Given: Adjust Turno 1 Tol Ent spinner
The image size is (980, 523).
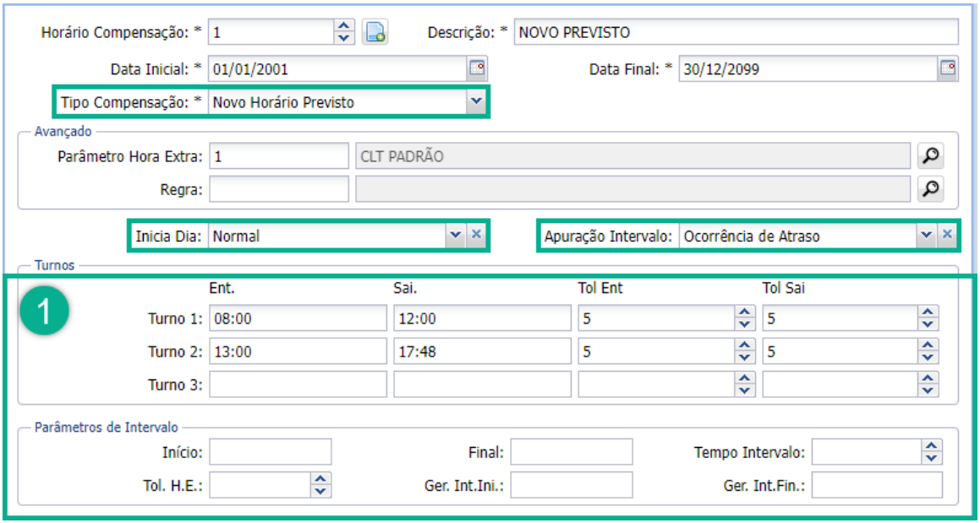Looking at the screenshot, I should pyautogui.click(x=744, y=318).
